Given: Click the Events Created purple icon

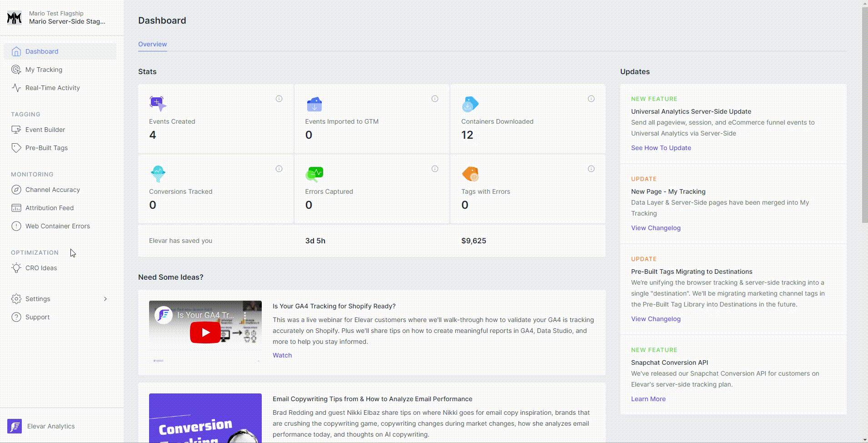Looking at the screenshot, I should pos(158,104).
